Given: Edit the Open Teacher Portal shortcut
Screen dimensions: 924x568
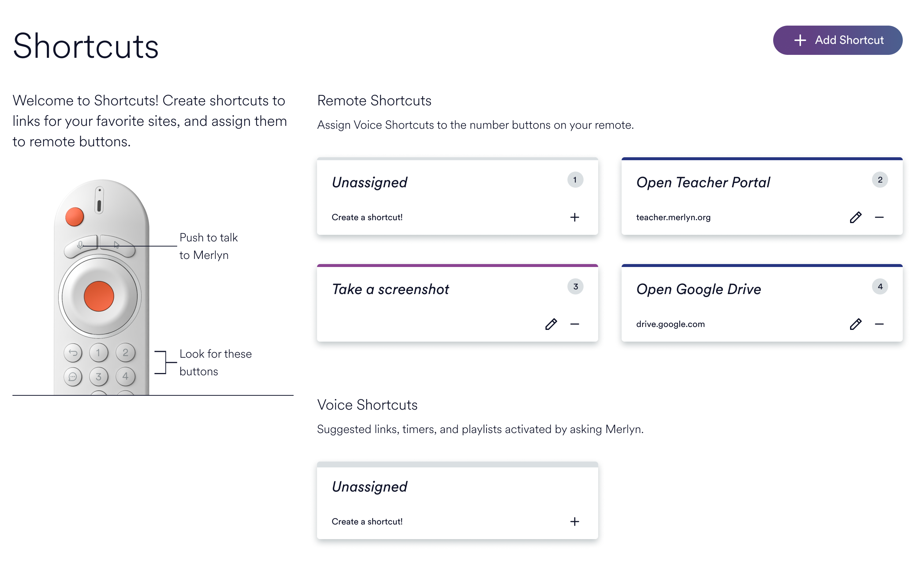Looking at the screenshot, I should pos(856,217).
